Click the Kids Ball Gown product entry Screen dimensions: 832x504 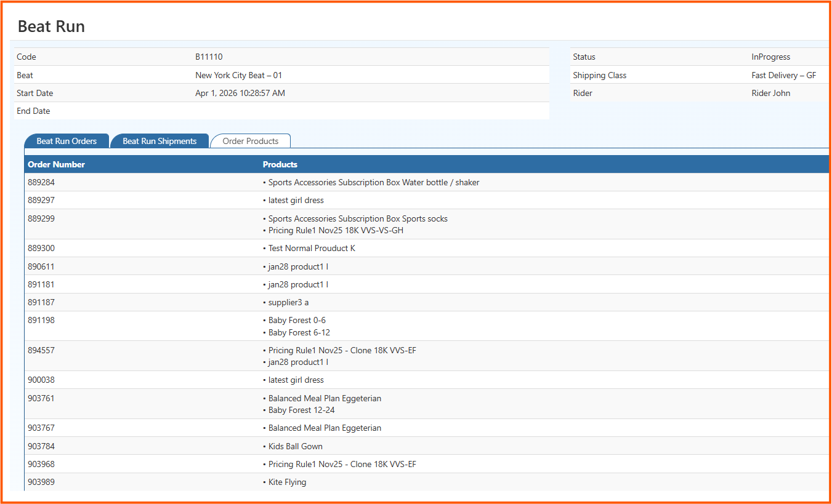click(295, 446)
